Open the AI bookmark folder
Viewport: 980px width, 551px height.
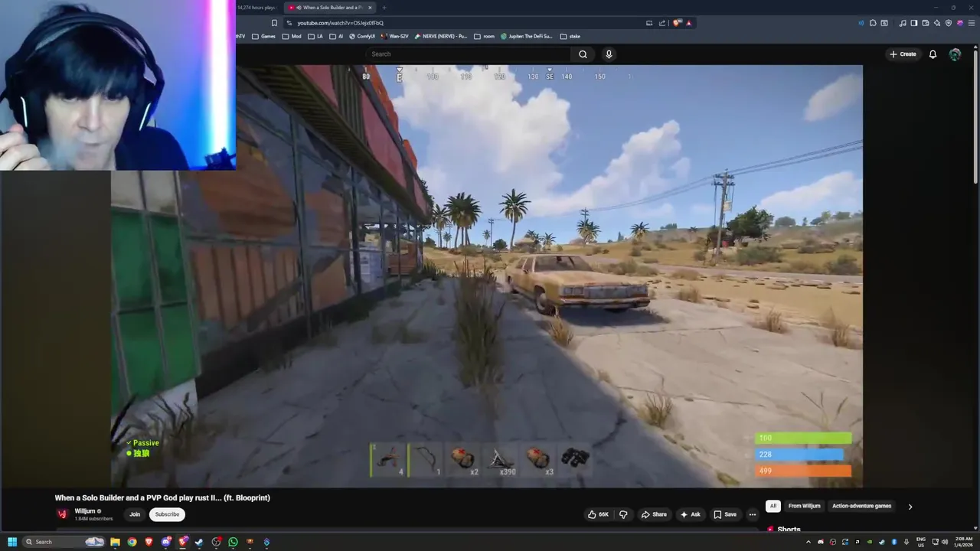tap(336, 36)
